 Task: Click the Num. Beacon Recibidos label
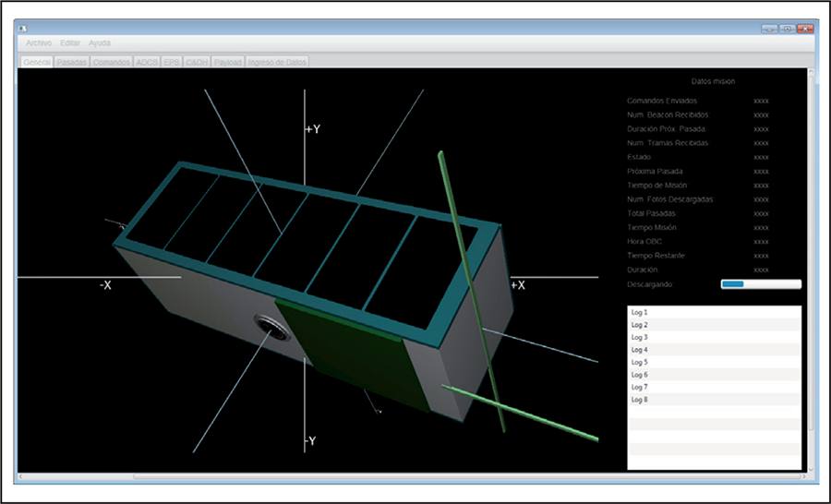tap(668, 114)
